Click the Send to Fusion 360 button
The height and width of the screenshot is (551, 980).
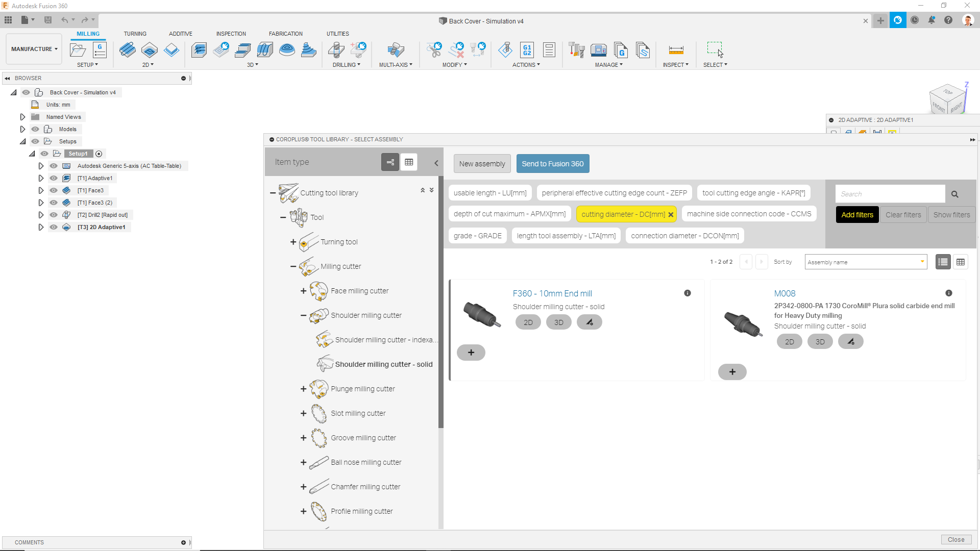(552, 164)
